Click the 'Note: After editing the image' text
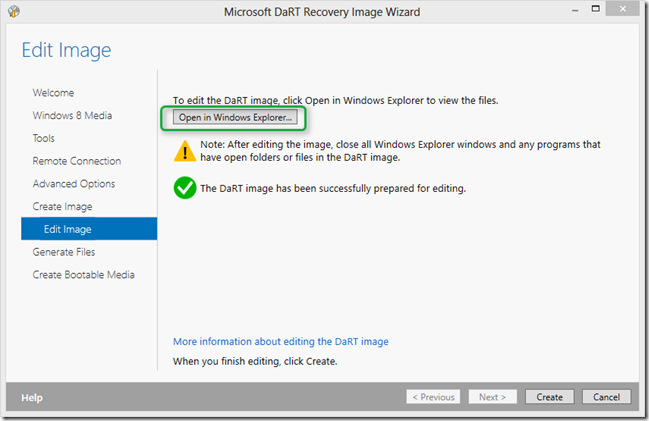The height and width of the screenshot is (421, 649). tap(400, 151)
